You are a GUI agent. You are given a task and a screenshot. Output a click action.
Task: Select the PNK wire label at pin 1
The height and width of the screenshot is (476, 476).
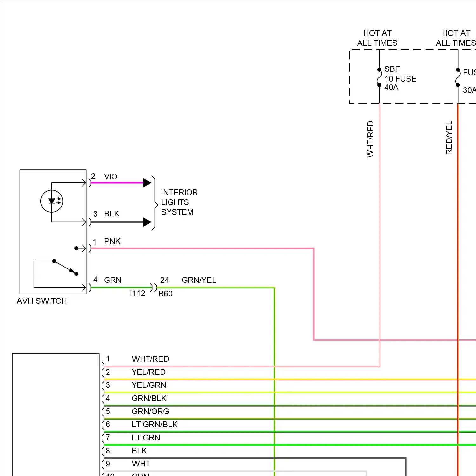pyautogui.click(x=112, y=241)
